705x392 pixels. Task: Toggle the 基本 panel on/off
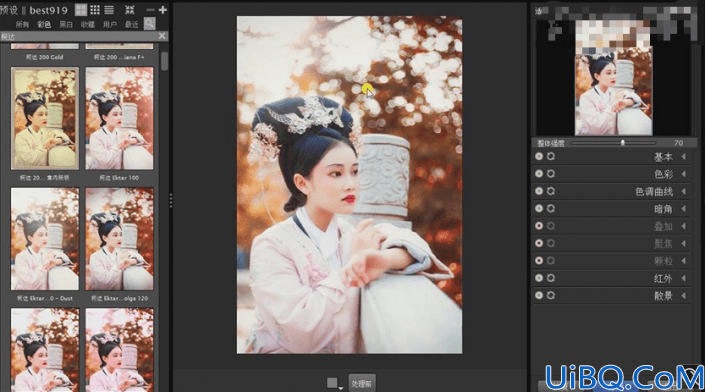(x=539, y=156)
